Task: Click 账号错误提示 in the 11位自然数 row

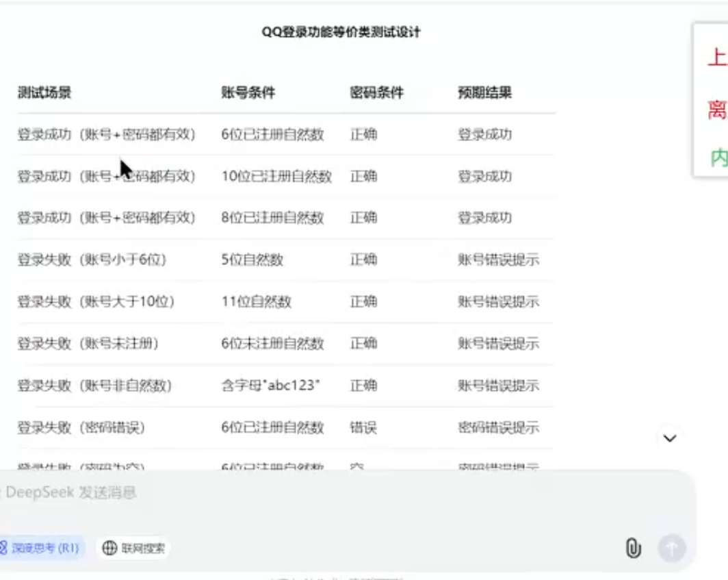Action: (x=499, y=301)
